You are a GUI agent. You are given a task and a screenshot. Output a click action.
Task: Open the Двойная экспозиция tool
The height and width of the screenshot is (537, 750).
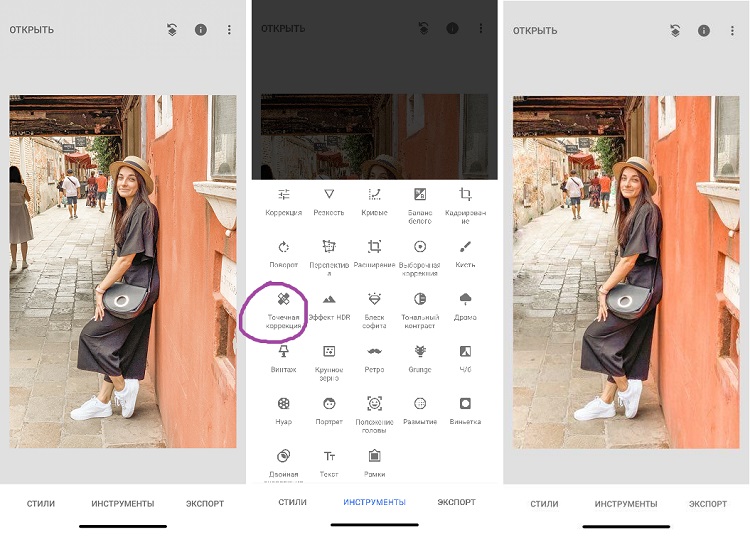[x=284, y=465]
